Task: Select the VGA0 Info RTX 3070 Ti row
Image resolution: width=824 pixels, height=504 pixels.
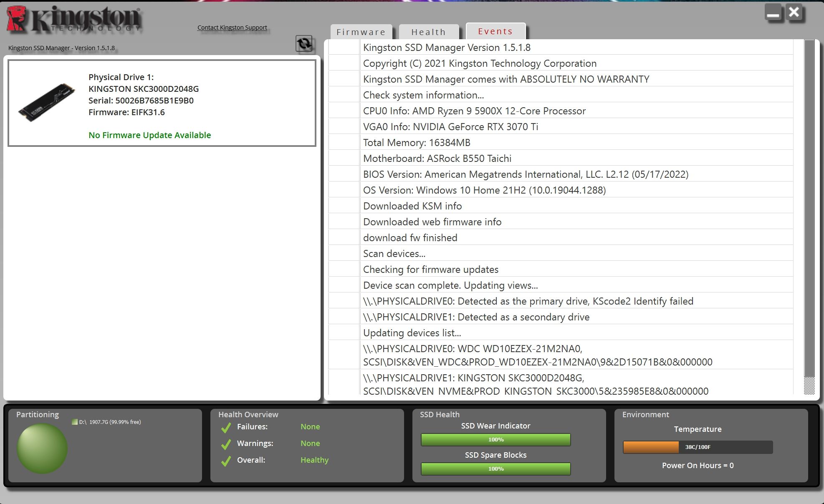Action: [x=561, y=127]
